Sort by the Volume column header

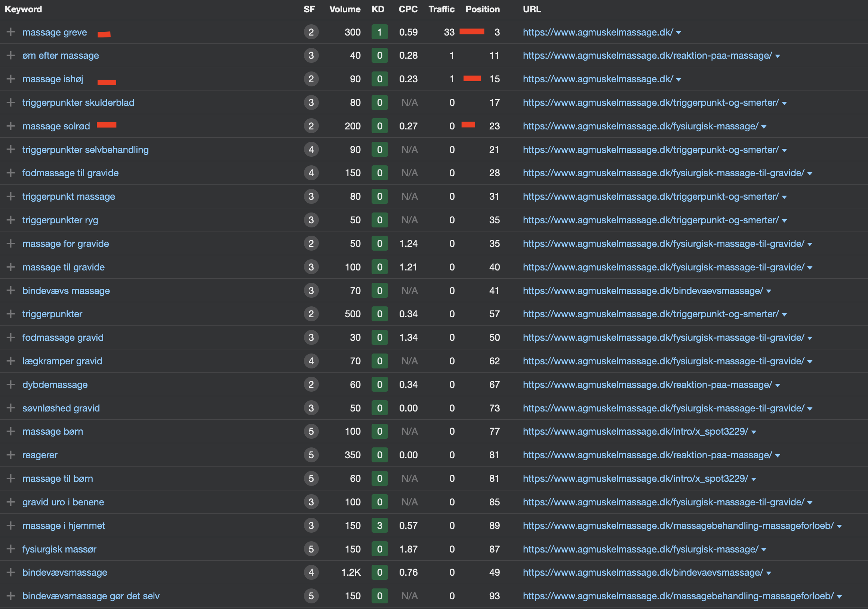tap(344, 9)
